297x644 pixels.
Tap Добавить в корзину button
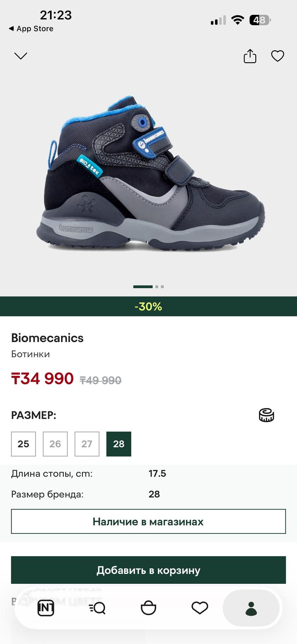pos(148,570)
